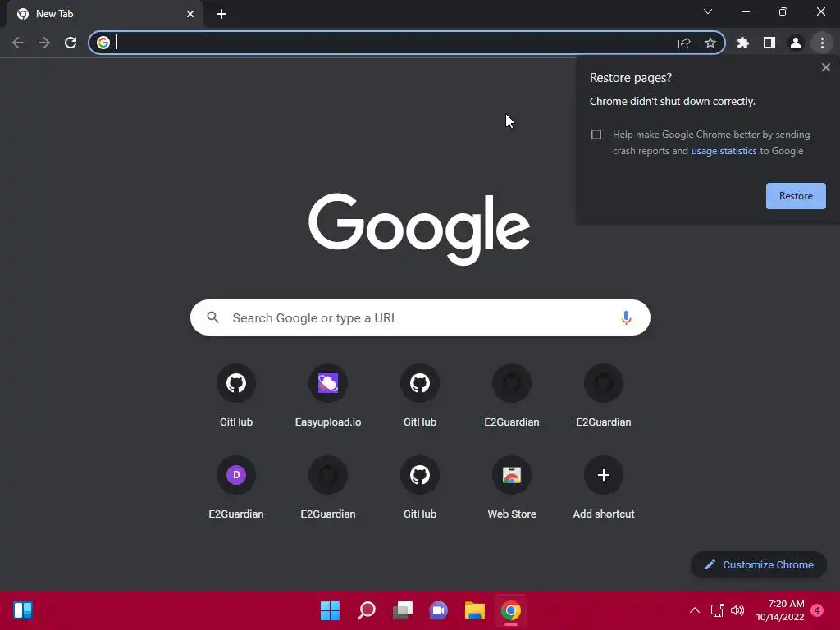
Task: Show hidden tray icons chevron
Action: point(694,610)
